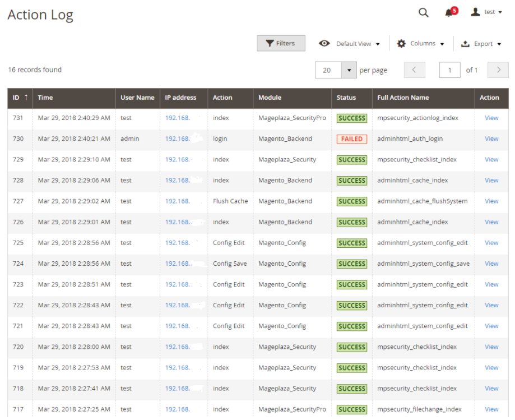The width and height of the screenshot is (515, 420).
Task: Click the current page number field
Action: (449, 70)
